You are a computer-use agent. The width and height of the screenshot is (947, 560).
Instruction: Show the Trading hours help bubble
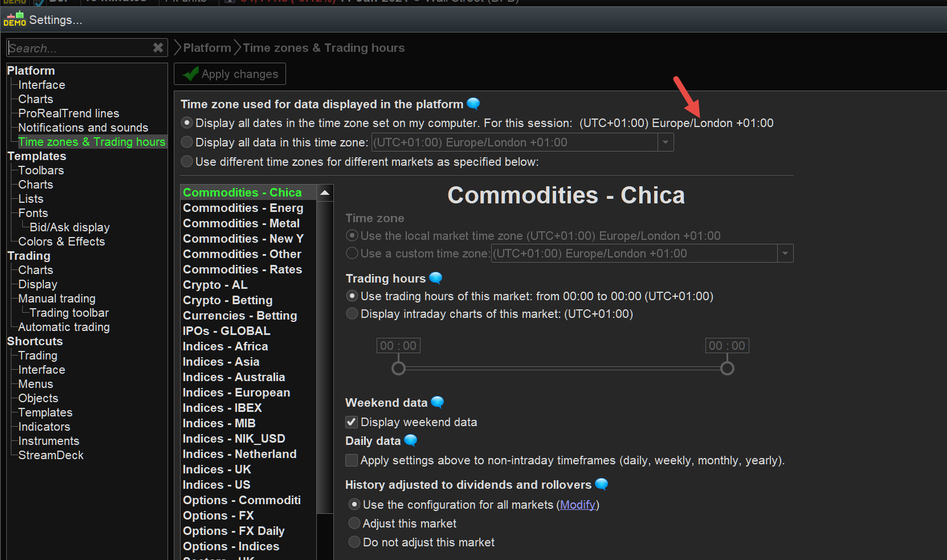[x=436, y=278]
